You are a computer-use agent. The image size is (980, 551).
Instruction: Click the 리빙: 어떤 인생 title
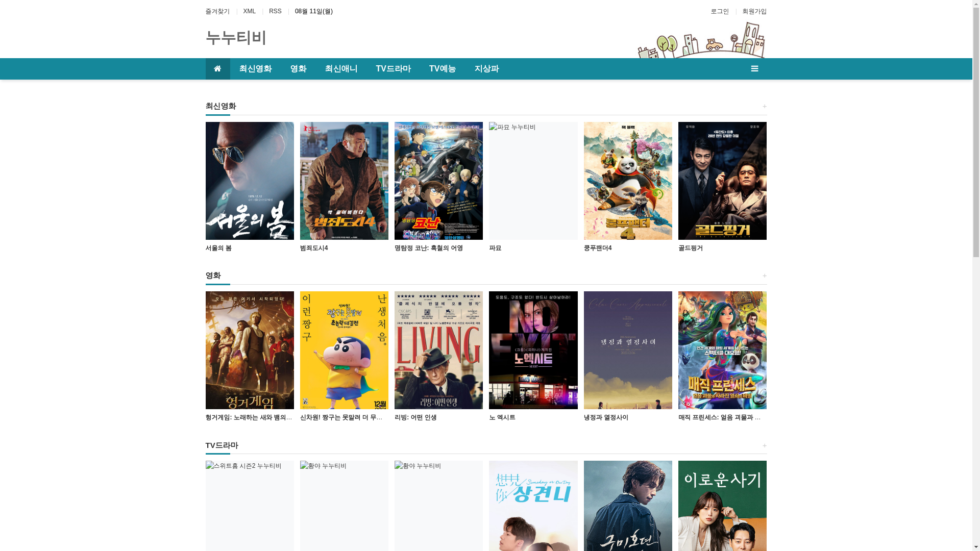pos(415,417)
